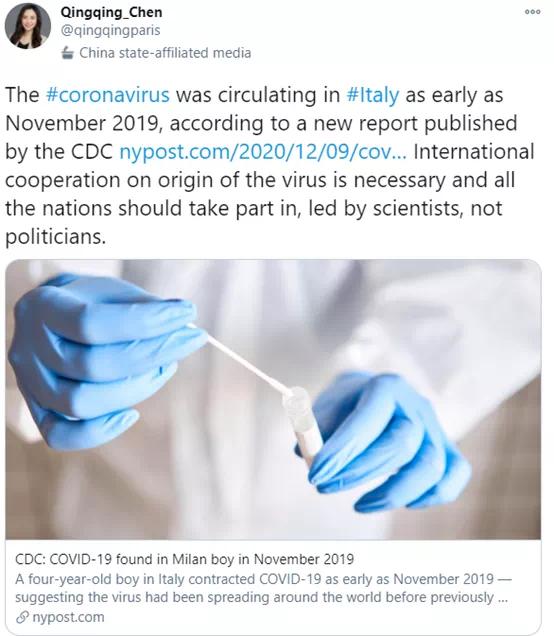Click the nypost.com domain in card footer
Screen dimensions: 554x636
[68, 617]
